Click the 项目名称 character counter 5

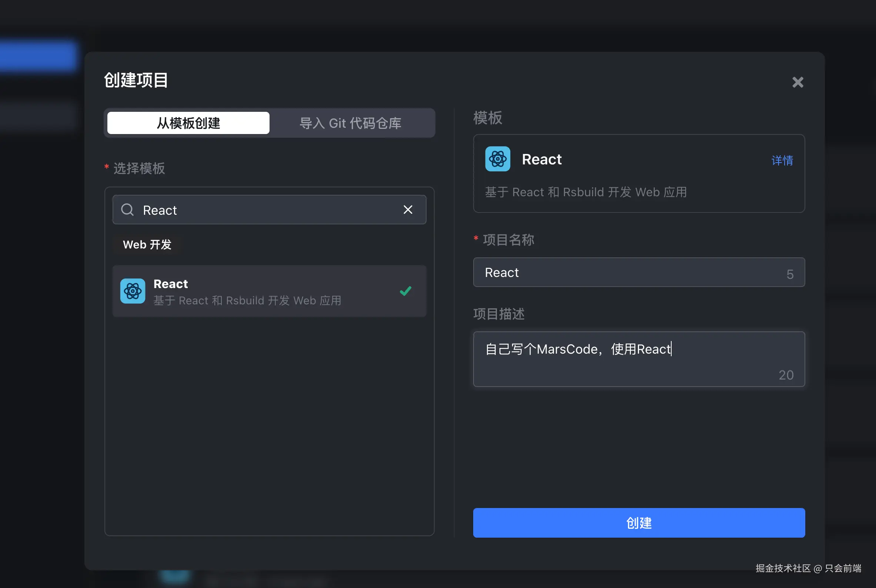(790, 274)
